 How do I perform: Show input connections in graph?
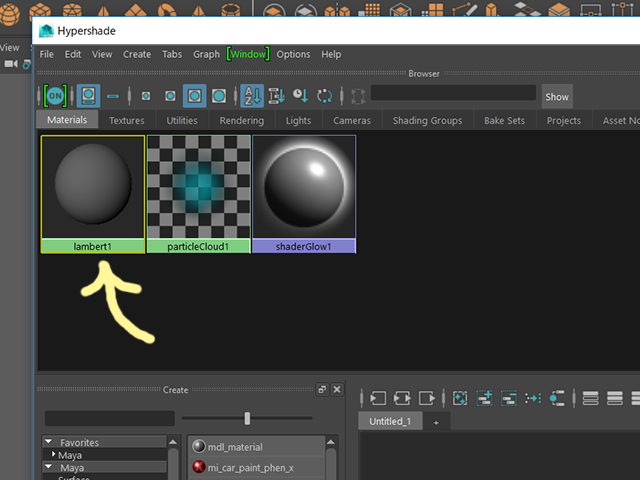378,398
